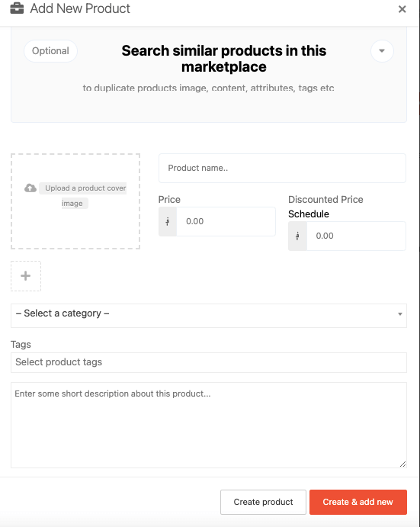Click currency symbol beside Discounted Price
The image size is (420, 527).
297,236
